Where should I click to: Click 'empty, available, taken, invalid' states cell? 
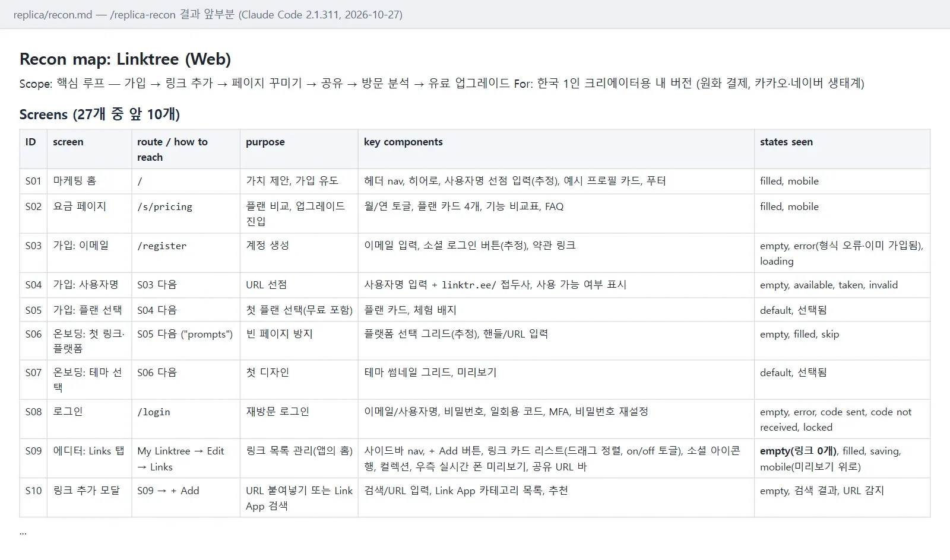click(x=843, y=285)
